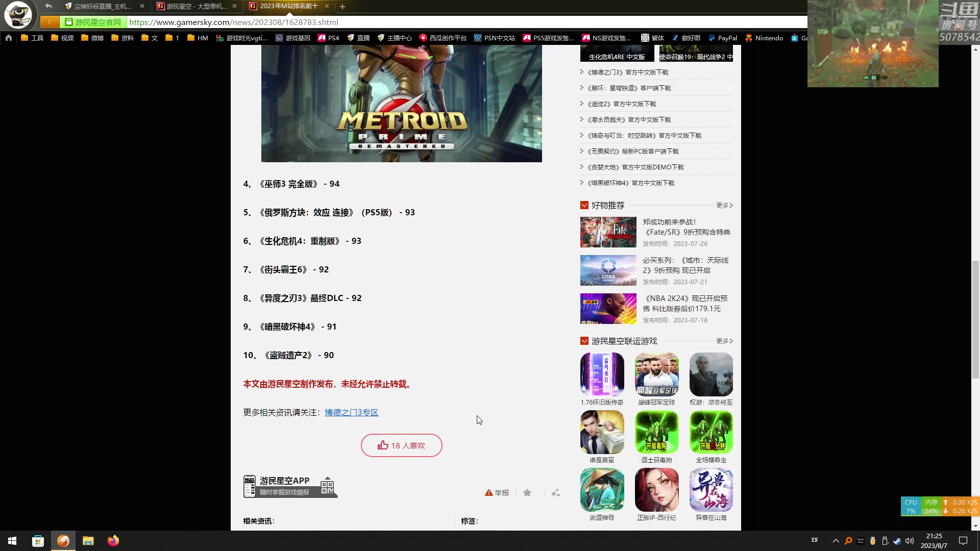The image size is (980, 551).
Task: Click the Metroid Prime Remastered article image
Action: tap(402, 104)
